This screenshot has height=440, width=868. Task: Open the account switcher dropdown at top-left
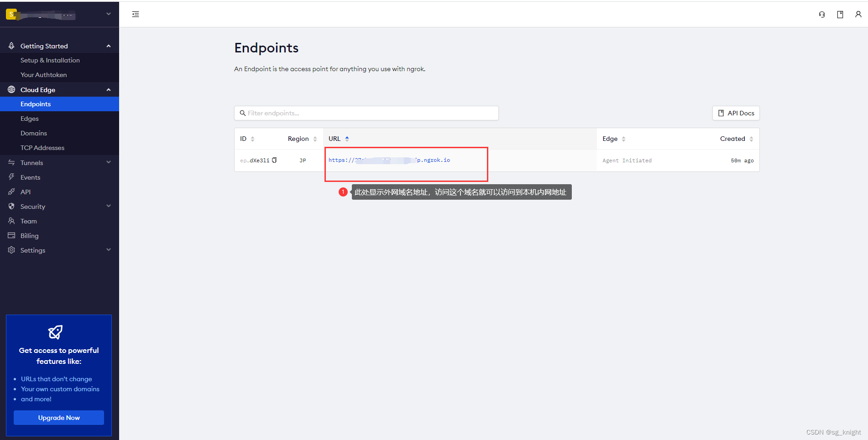(109, 14)
